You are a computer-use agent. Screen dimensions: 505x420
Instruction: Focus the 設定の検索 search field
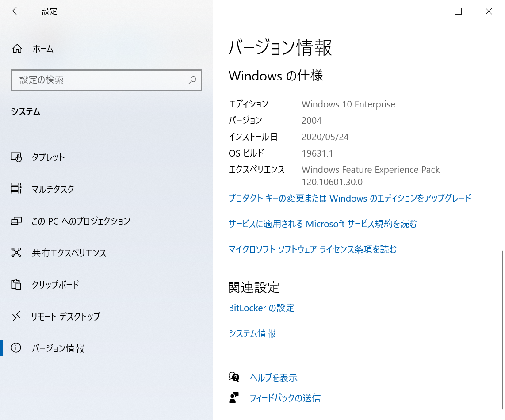click(x=107, y=80)
